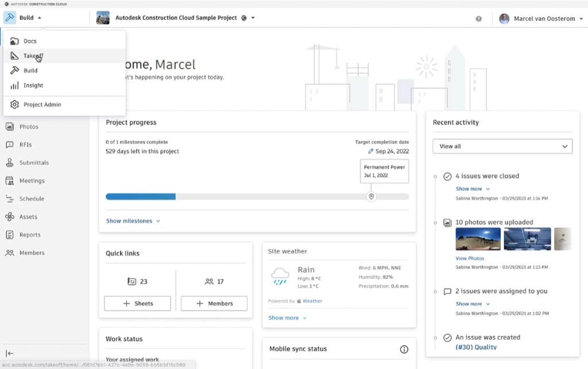Open first uploaded photo thumbnail
The image size is (588, 369).
[478, 239]
